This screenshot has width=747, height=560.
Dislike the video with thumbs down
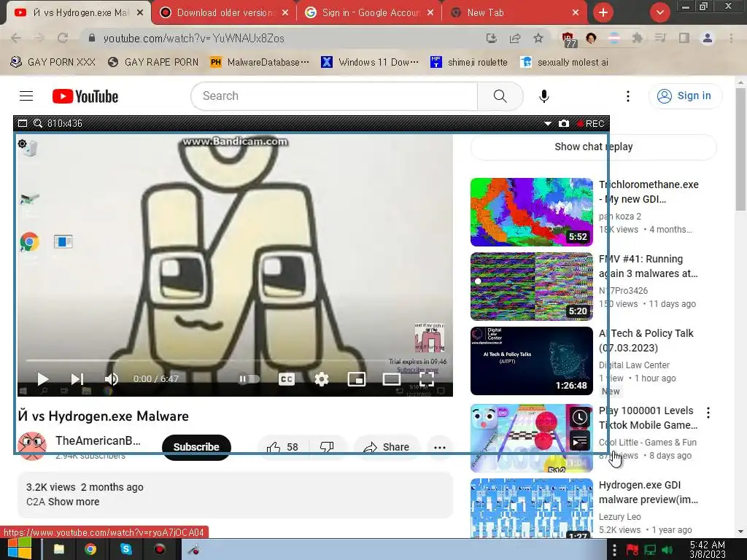(x=327, y=447)
